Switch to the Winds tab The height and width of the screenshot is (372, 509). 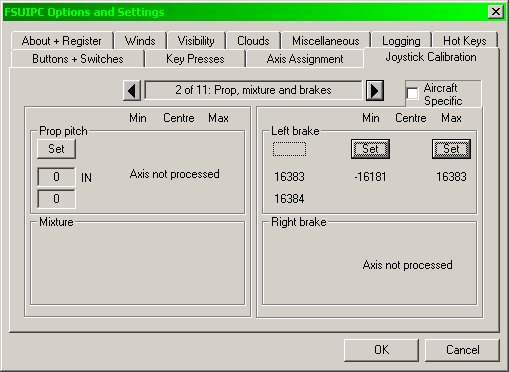140,41
